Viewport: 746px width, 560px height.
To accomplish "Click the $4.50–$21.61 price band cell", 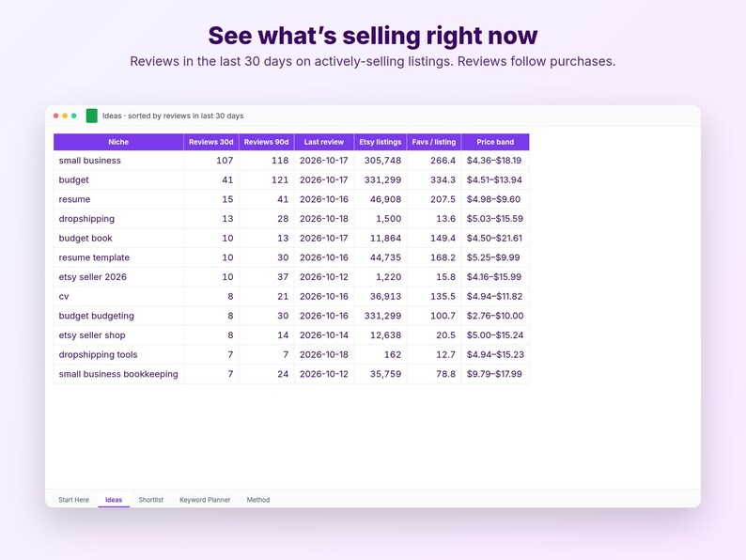I will coord(495,238).
